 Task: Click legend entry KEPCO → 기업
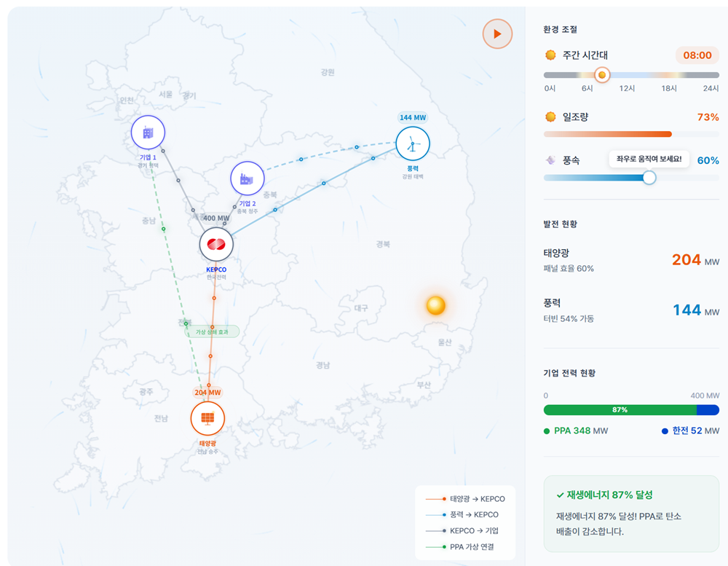pos(462,531)
